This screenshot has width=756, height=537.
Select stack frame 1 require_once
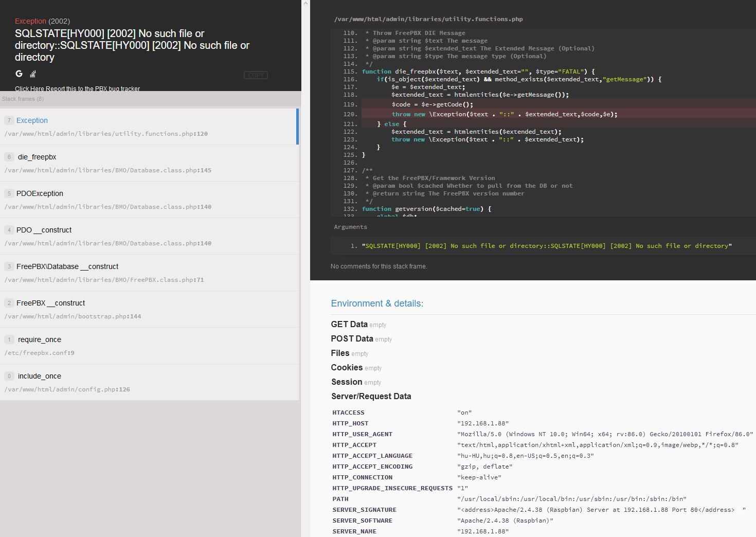(x=149, y=346)
